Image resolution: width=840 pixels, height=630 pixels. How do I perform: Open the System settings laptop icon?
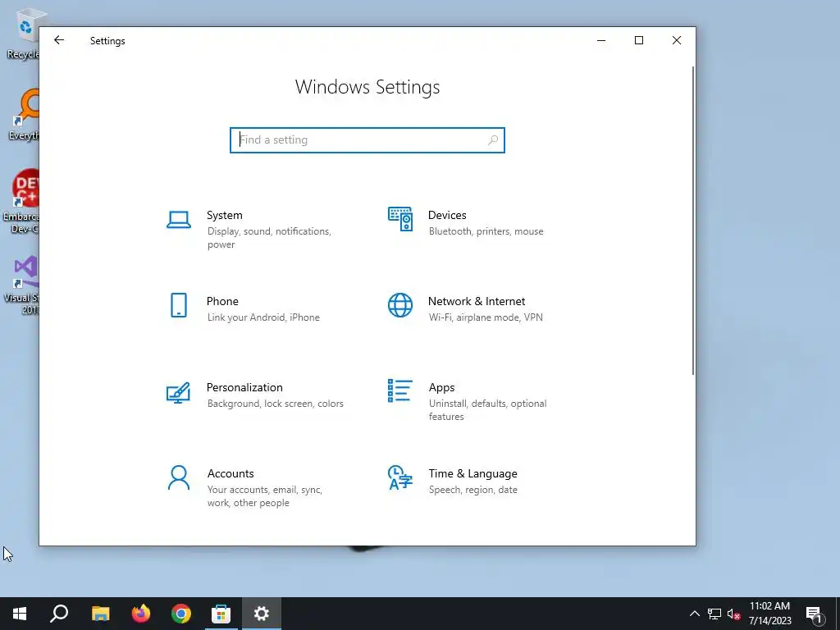178,220
